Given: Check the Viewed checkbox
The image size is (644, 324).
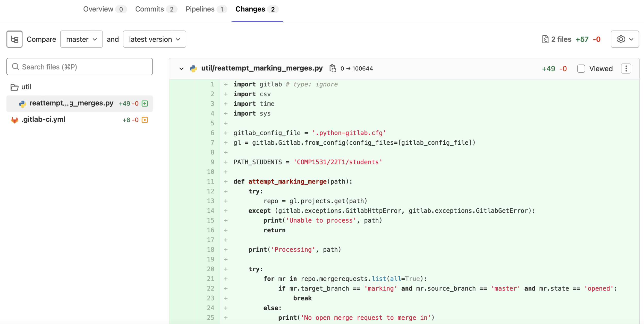Looking at the screenshot, I should (x=581, y=69).
